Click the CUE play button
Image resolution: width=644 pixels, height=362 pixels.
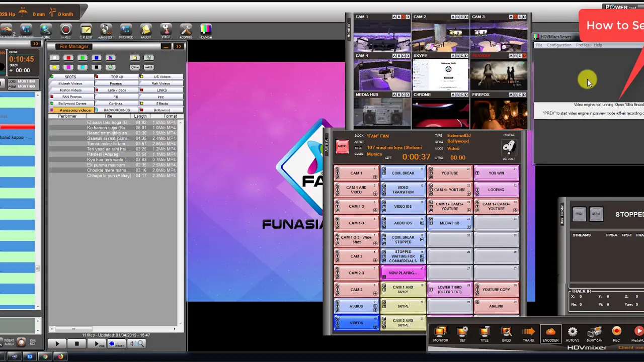tap(97, 344)
